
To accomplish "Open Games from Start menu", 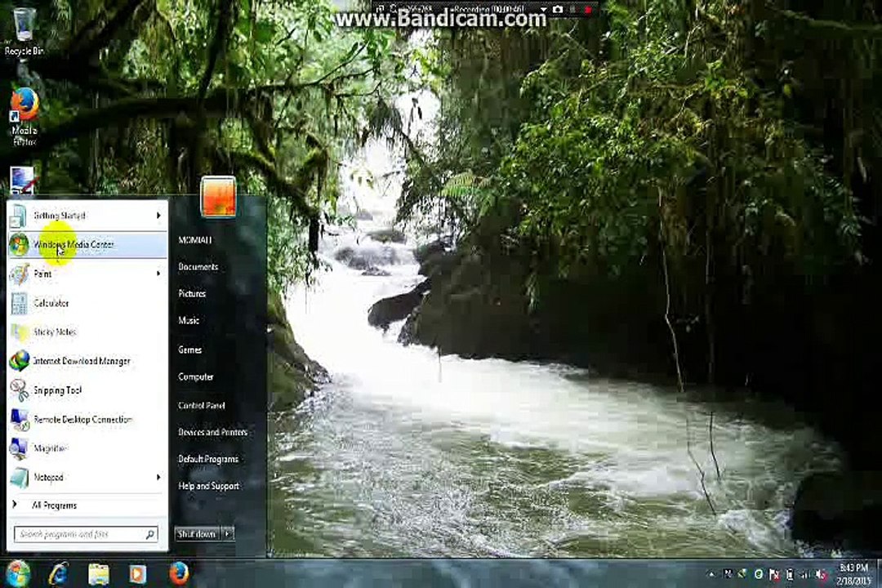I will [x=189, y=350].
